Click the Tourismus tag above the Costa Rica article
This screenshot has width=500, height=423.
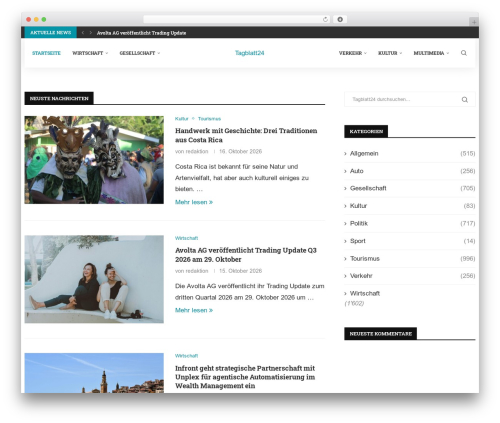(209, 119)
